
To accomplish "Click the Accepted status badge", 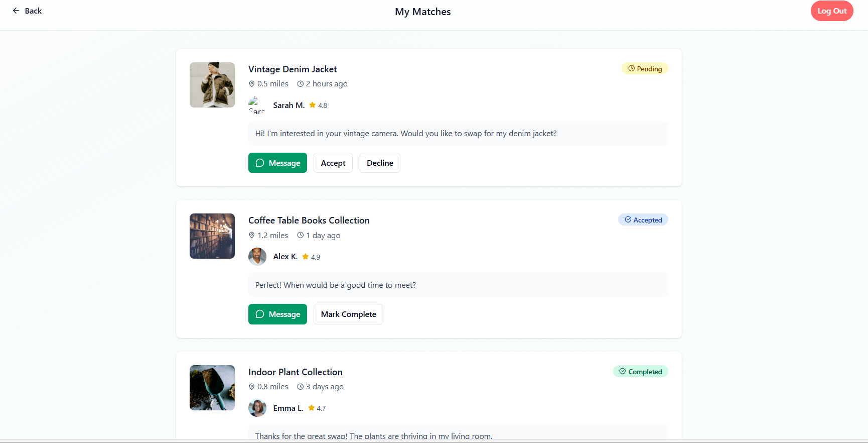I will click(x=643, y=220).
